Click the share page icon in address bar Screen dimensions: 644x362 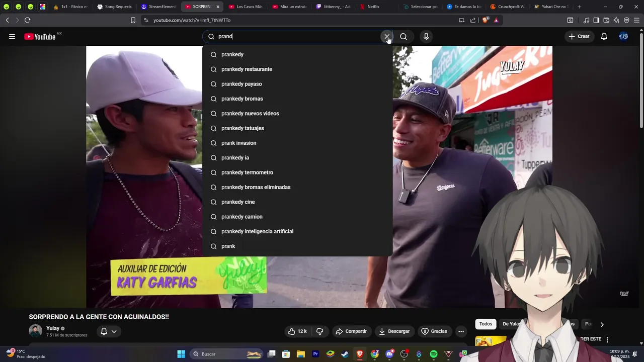473,20
